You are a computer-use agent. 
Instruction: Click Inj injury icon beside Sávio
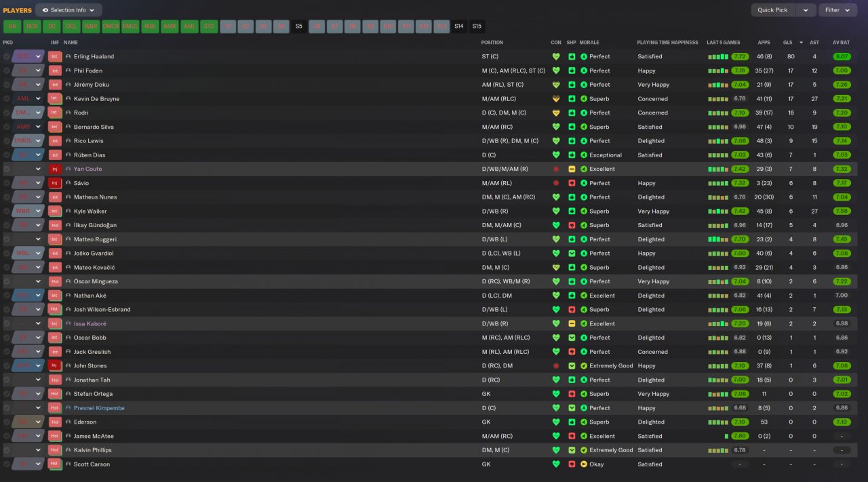(x=54, y=183)
